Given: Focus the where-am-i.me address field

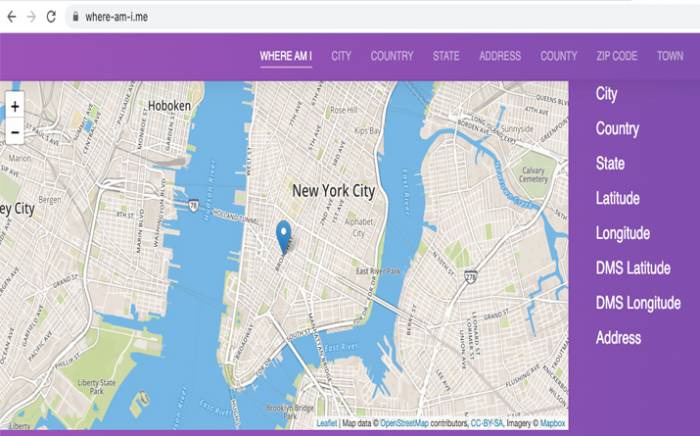Looking at the screenshot, I should click(384, 17).
